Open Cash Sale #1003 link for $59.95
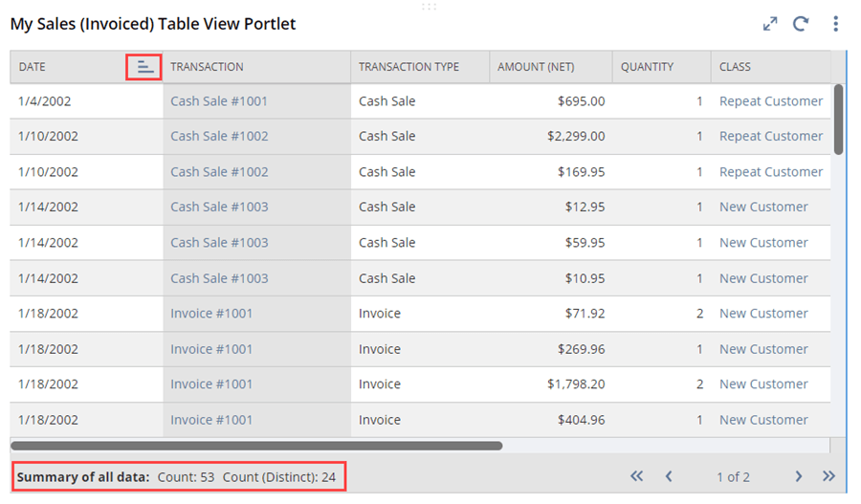 [219, 243]
